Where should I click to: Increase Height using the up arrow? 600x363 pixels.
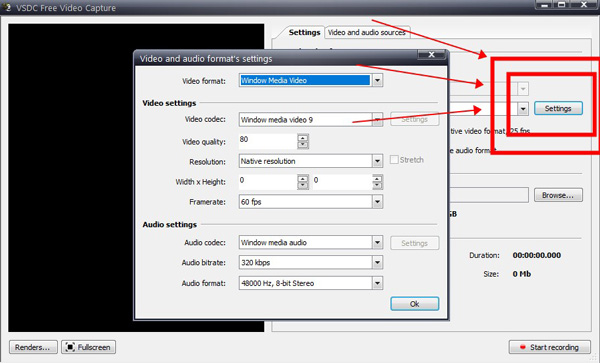pos(377,178)
